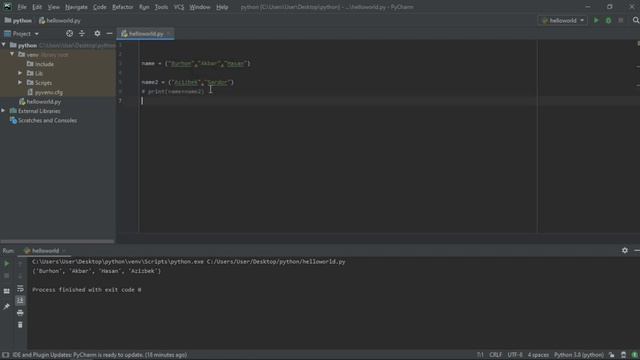640x360 pixels.
Task: Hide the Project tool window
Action: [109, 33]
